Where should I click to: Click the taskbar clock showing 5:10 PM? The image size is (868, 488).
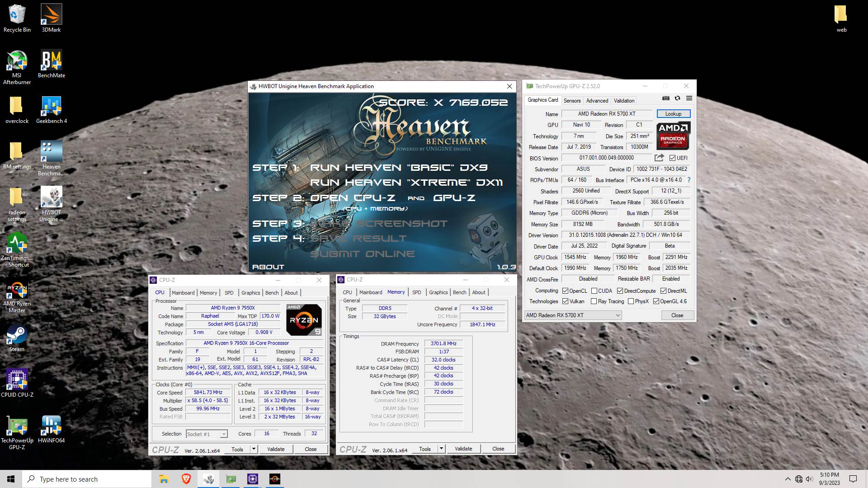coord(829,479)
